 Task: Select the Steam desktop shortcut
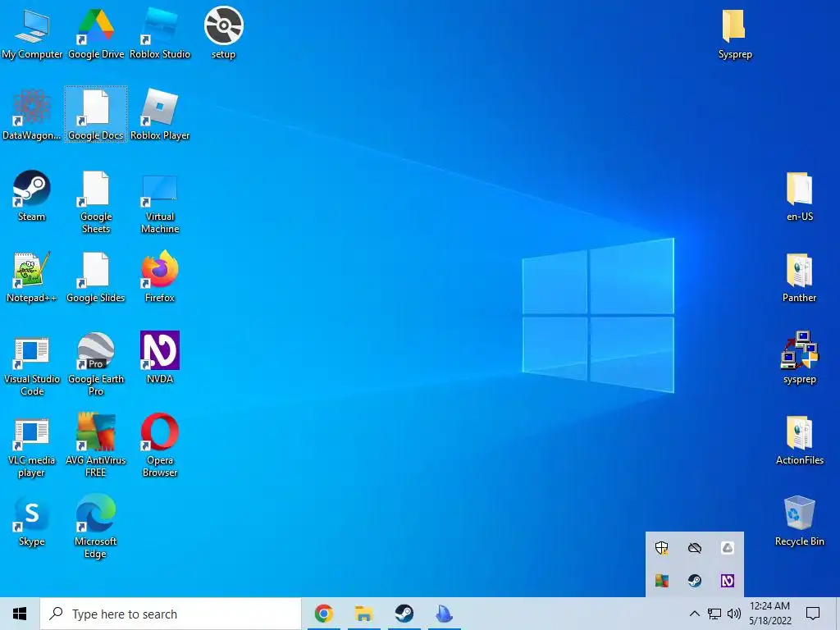(32, 196)
